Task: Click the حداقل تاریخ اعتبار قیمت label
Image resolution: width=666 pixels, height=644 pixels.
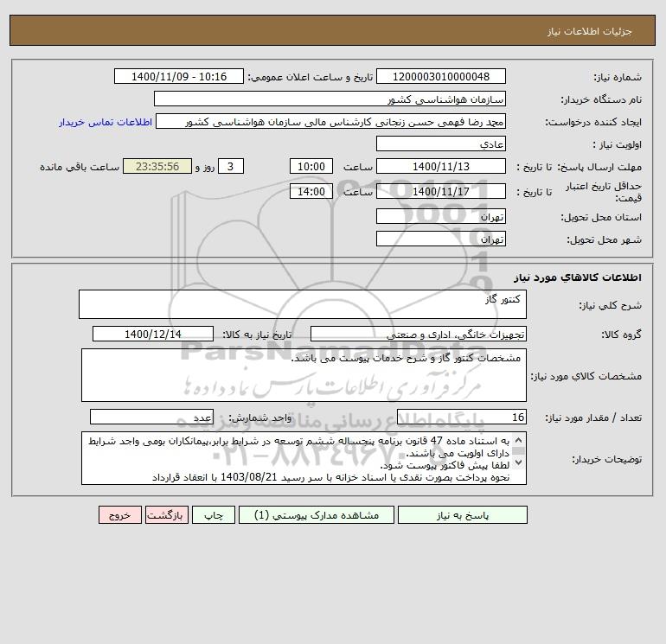Action: tap(604, 192)
